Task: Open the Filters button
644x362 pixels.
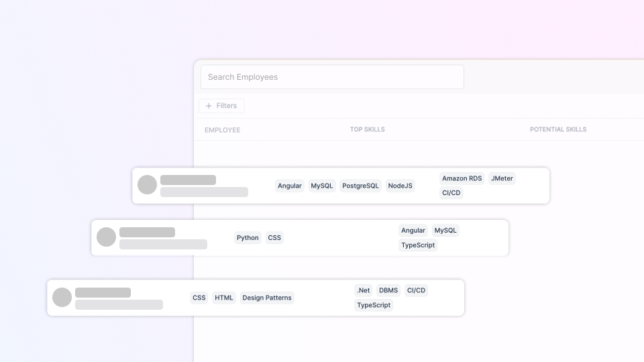Action: 221,106
